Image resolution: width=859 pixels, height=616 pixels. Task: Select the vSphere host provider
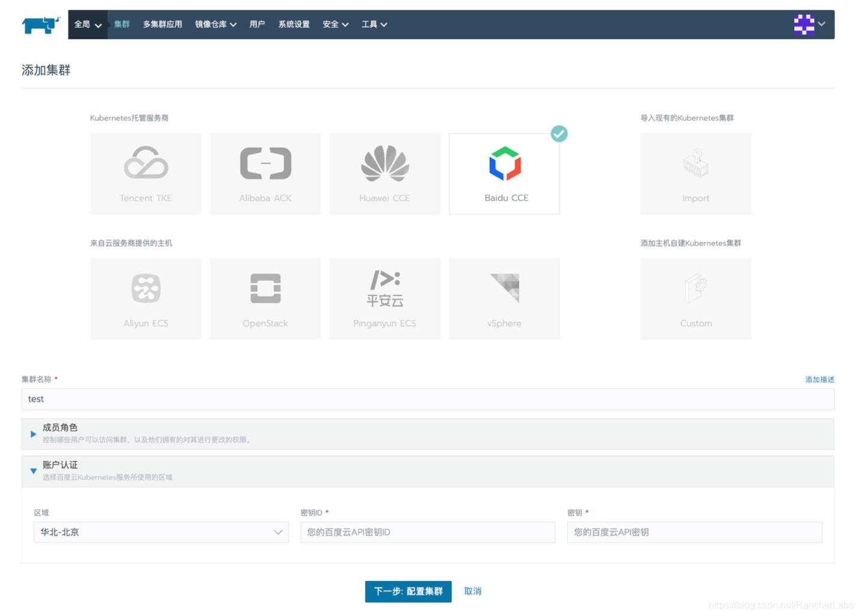[505, 299]
